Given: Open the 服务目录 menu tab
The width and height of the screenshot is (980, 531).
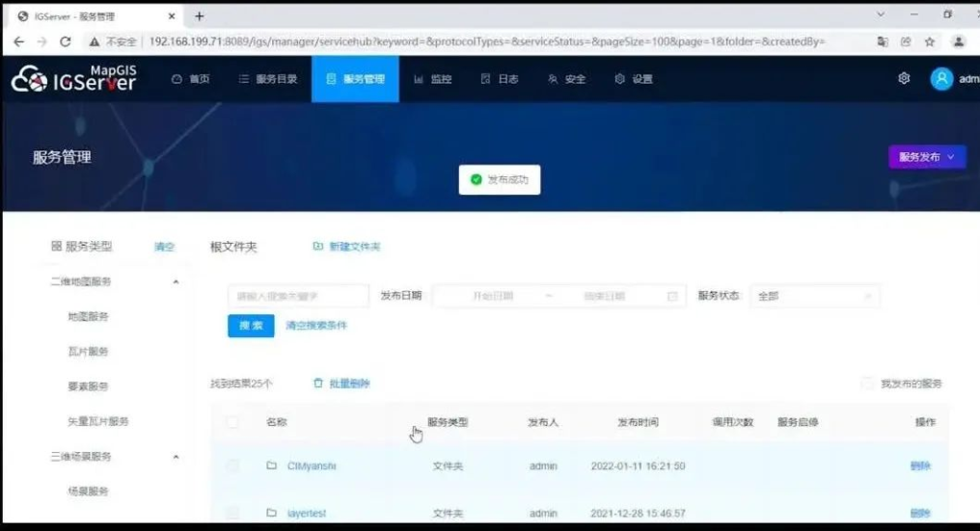Looking at the screenshot, I should tap(267, 79).
